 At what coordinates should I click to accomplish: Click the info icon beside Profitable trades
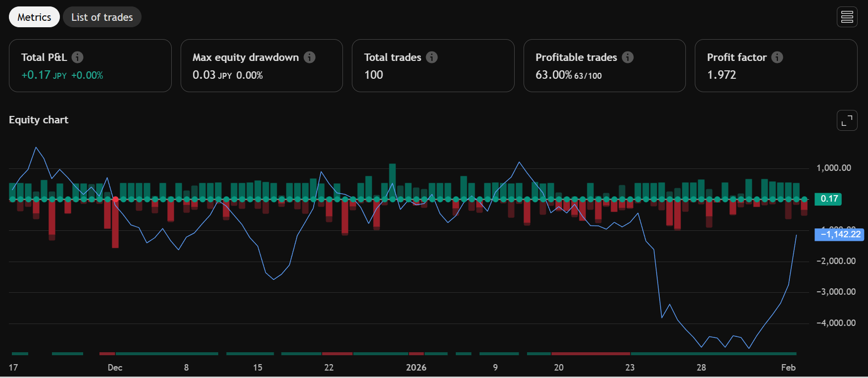point(627,57)
